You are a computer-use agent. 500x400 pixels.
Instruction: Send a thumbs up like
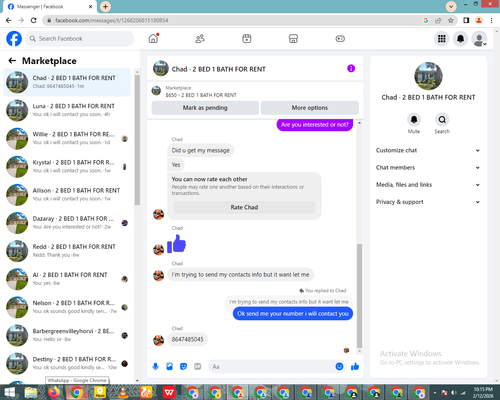point(355,367)
